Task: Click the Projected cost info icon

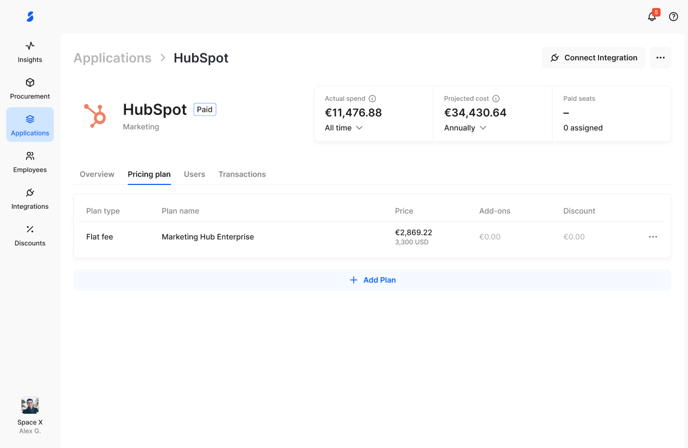Action: pyautogui.click(x=496, y=99)
